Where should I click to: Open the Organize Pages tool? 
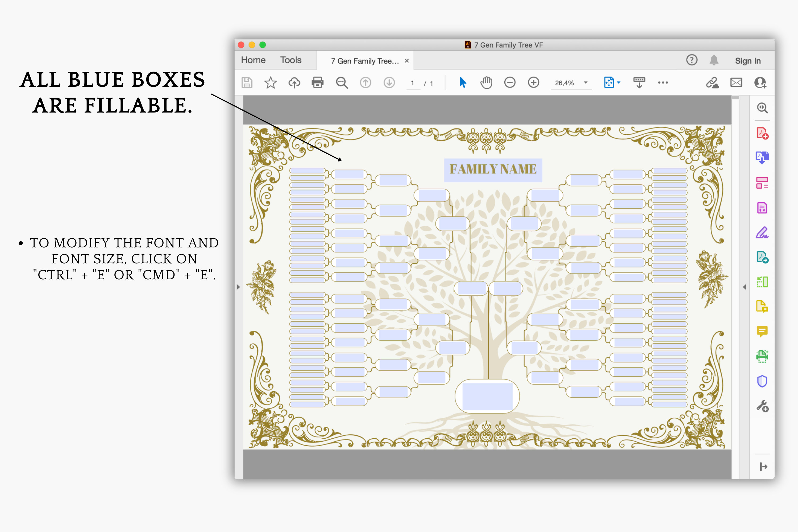click(762, 183)
